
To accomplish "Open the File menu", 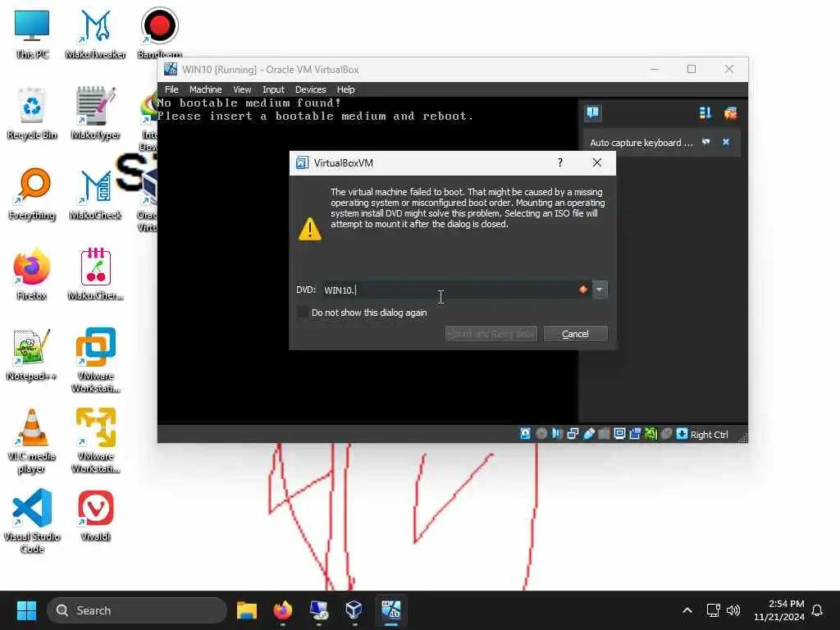I will tap(171, 89).
